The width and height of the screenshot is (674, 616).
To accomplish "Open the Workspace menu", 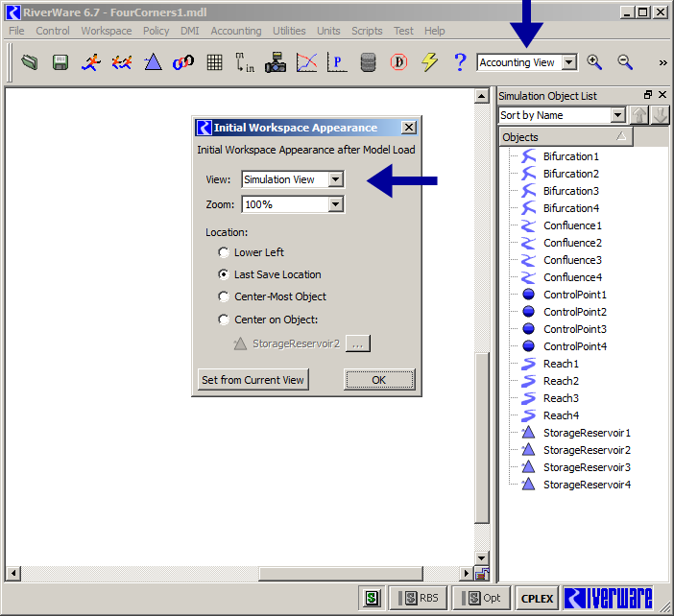I will (x=107, y=31).
